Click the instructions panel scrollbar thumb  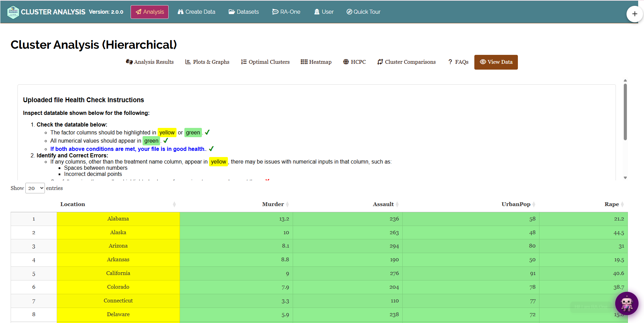[625, 112]
